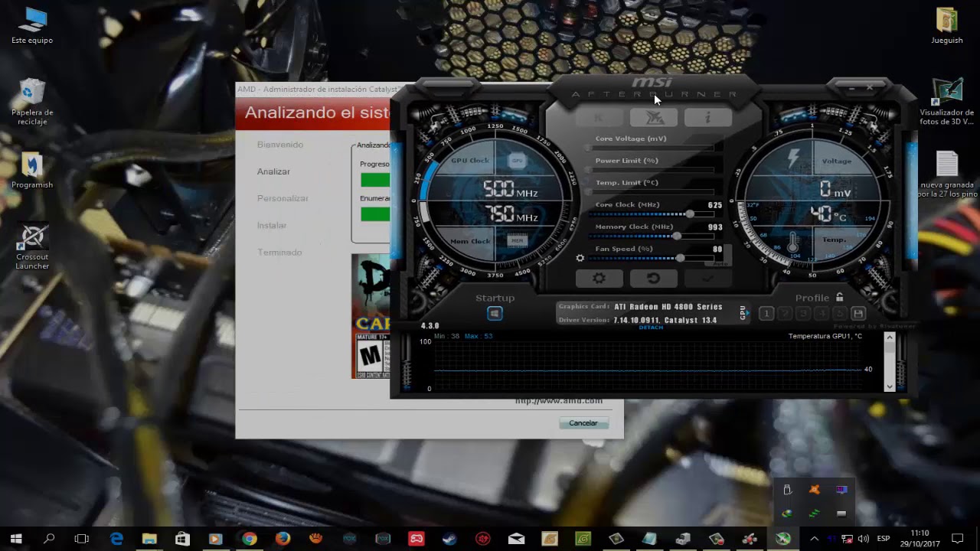Click the Fan Speed value 80
The width and height of the screenshot is (980, 551).
pyautogui.click(x=717, y=249)
